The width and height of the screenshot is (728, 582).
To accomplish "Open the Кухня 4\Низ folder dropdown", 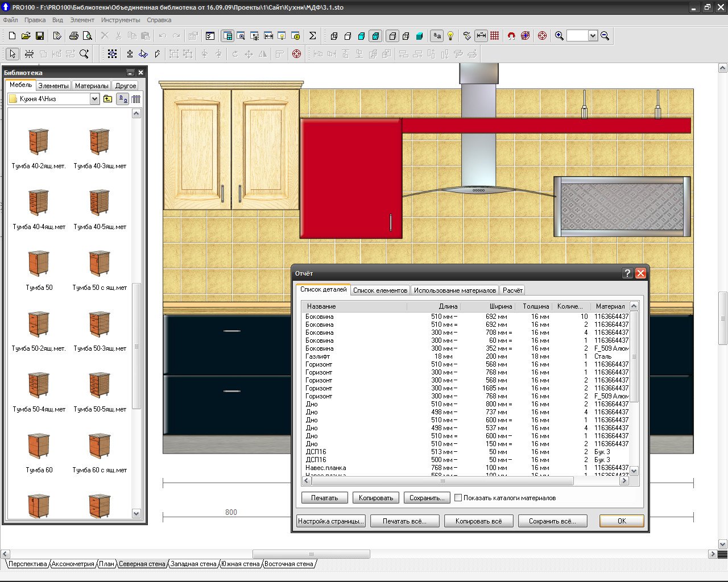I will pos(94,99).
